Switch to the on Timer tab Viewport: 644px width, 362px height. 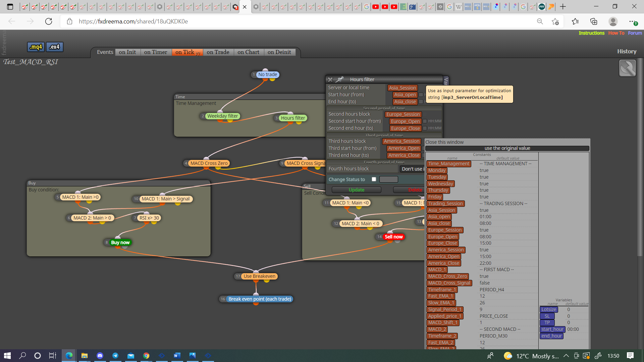pos(156,52)
